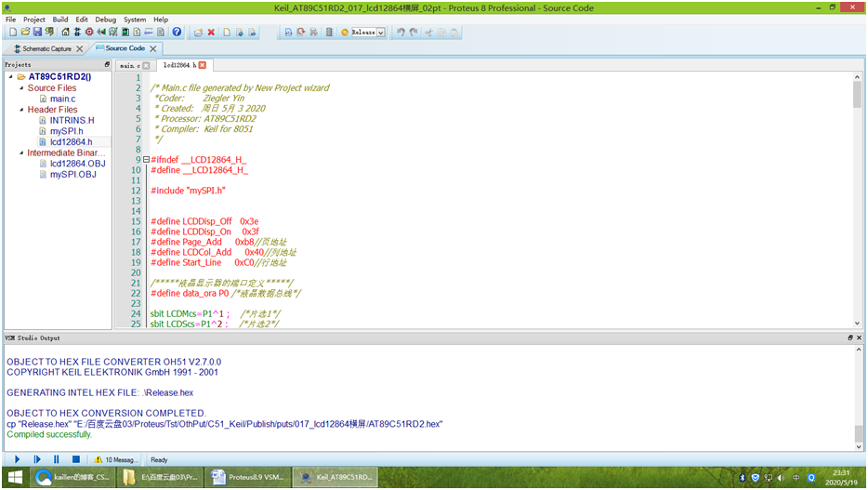Click the Build Project toolbar icon

[288, 33]
